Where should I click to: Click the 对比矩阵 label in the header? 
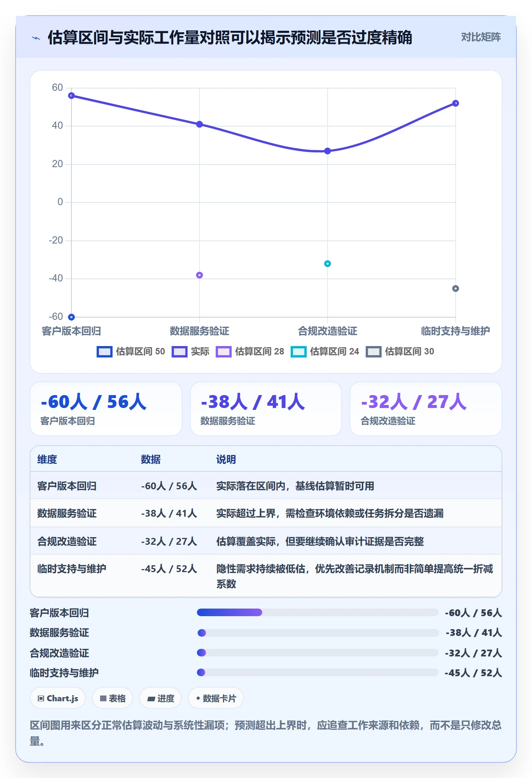coord(481,37)
